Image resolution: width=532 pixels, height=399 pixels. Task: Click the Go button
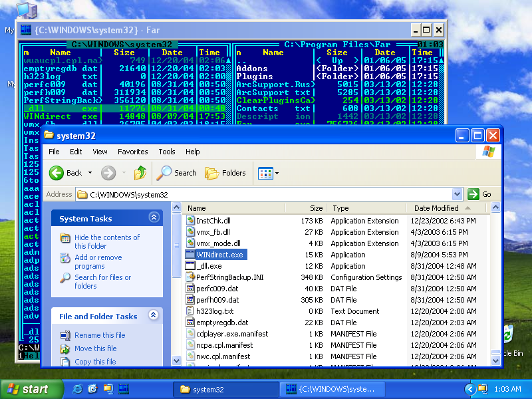(479, 194)
